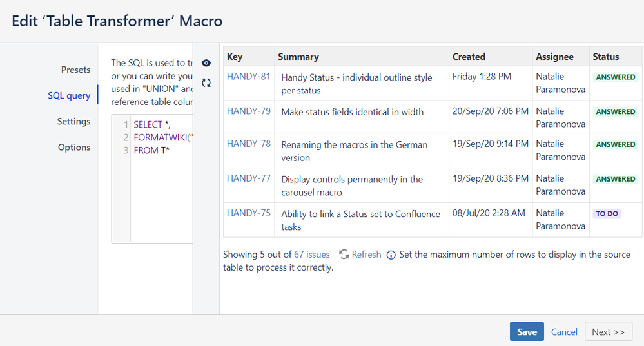Open the HANDY-81 issue link

pyautogui.click(x=249, y=77)
